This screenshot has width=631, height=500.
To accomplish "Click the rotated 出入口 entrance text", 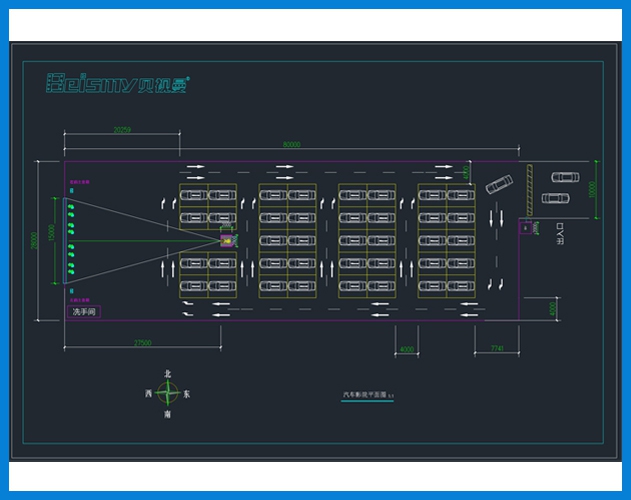I will pyautogui.click(x=560, y=233).
